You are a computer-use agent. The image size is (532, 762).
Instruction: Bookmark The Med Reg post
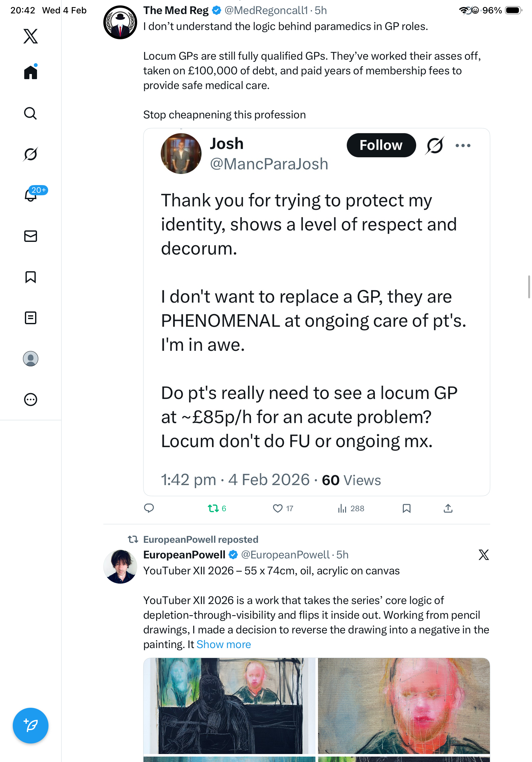(406, 508)
